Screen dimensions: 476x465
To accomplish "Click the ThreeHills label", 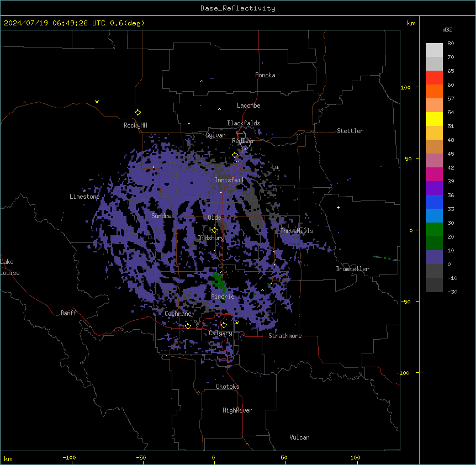I will pyautogui.click(x=297, y=231).
